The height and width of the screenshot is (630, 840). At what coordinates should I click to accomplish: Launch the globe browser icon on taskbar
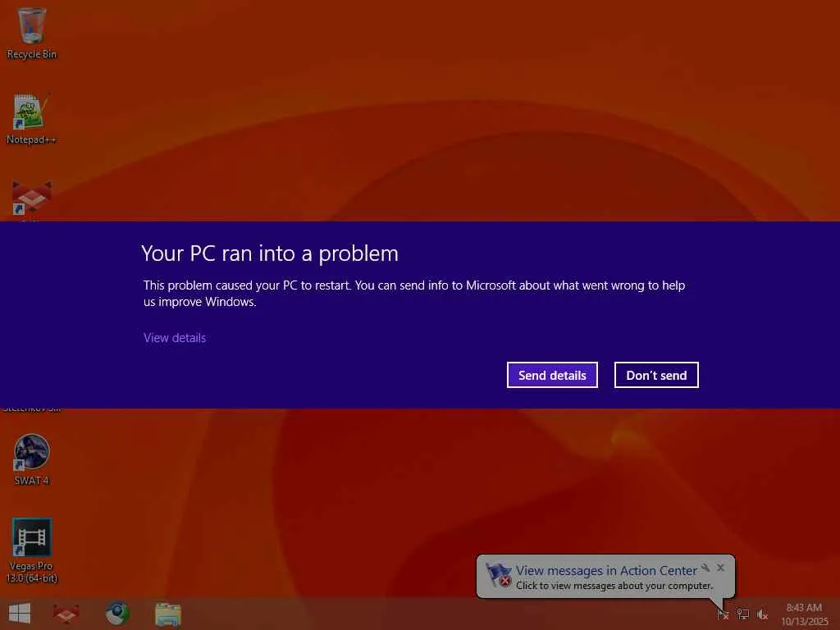pos(117,614)
